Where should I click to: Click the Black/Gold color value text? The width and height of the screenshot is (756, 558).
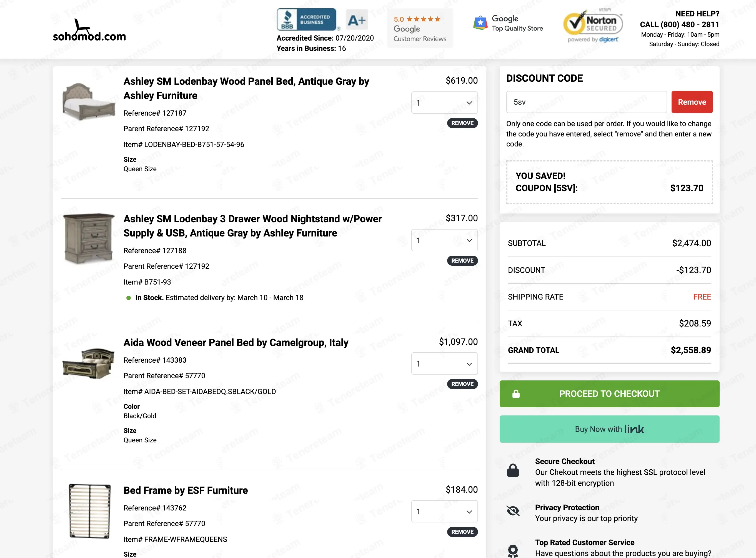[x=140, y=416]
